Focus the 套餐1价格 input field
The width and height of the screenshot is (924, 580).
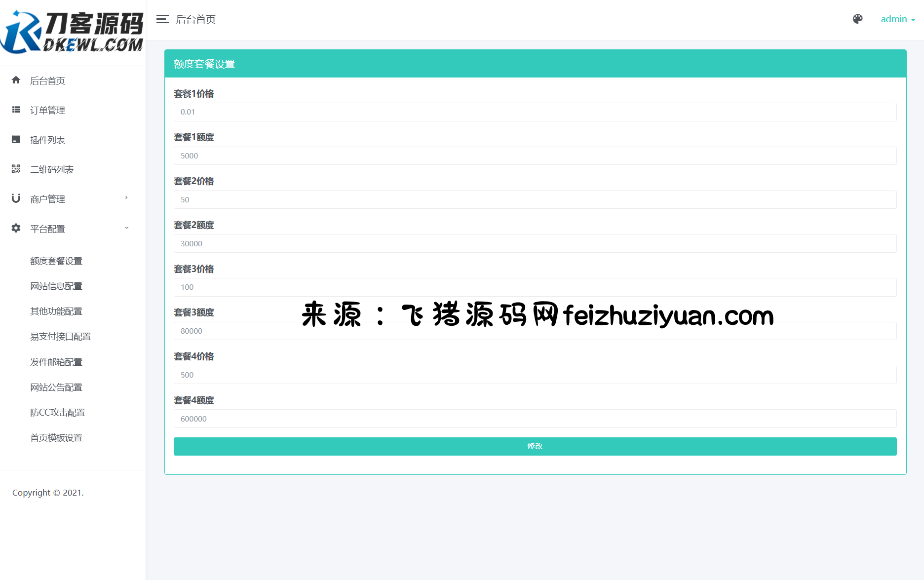[x=535, y=112]
